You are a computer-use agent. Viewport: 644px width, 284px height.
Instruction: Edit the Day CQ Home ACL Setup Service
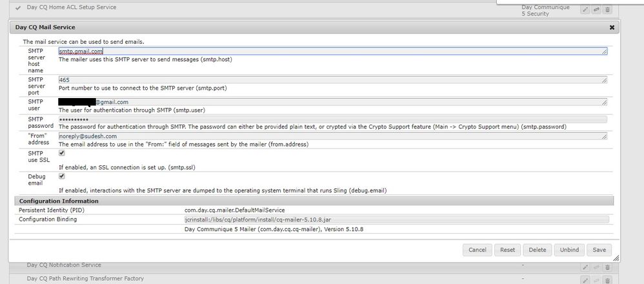point(585,10)
